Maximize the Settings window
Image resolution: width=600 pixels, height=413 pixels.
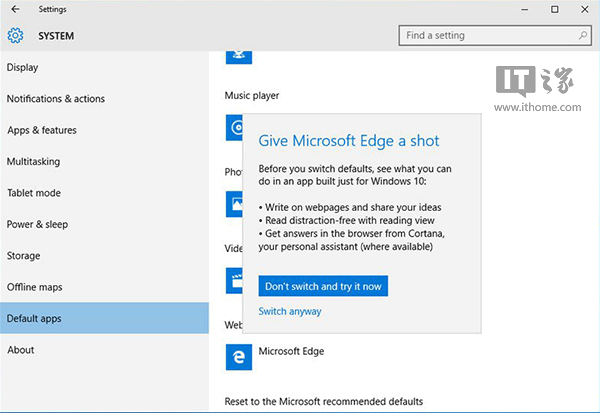pos(554,10)
